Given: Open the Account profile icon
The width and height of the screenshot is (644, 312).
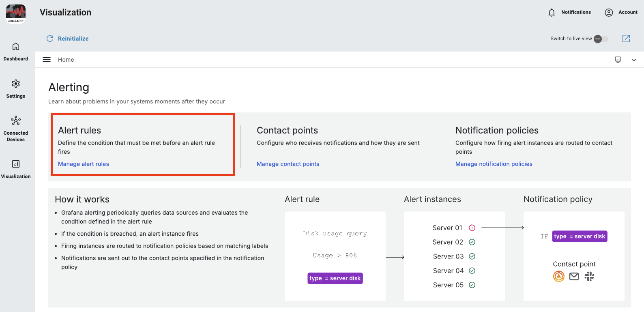Looking at the screenshot, I should pyautogui.click(x=609, y=13).
